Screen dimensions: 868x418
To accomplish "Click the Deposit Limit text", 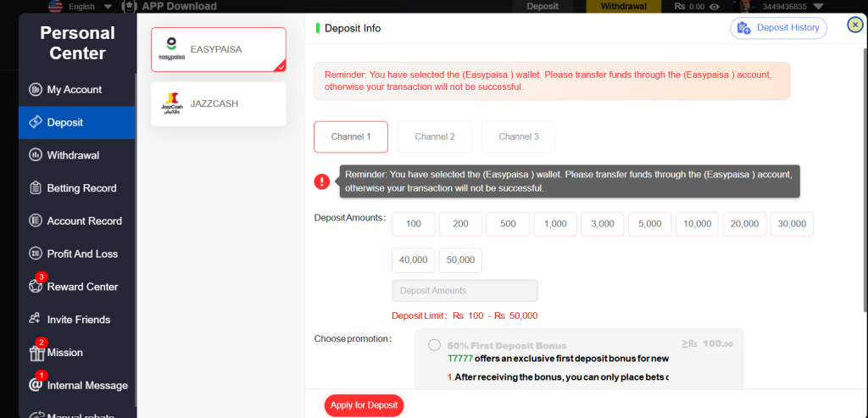I will [465, 316].
